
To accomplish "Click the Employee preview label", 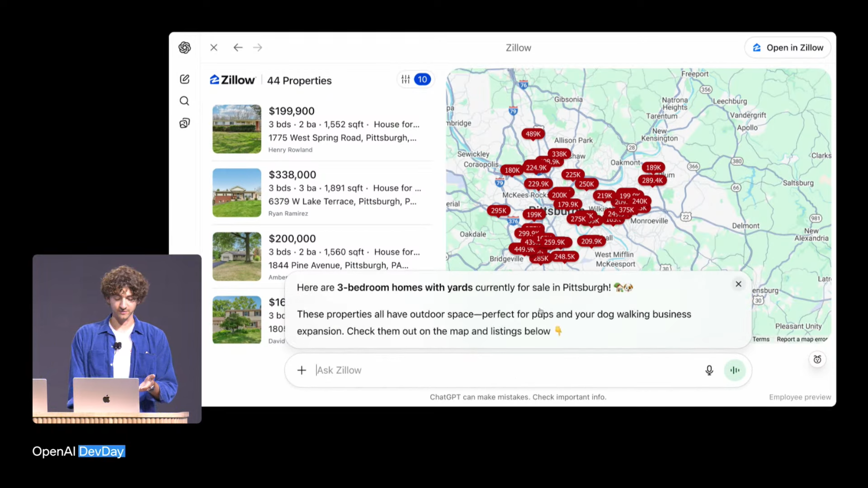I will pyautogui.click(x=800, y=397).
